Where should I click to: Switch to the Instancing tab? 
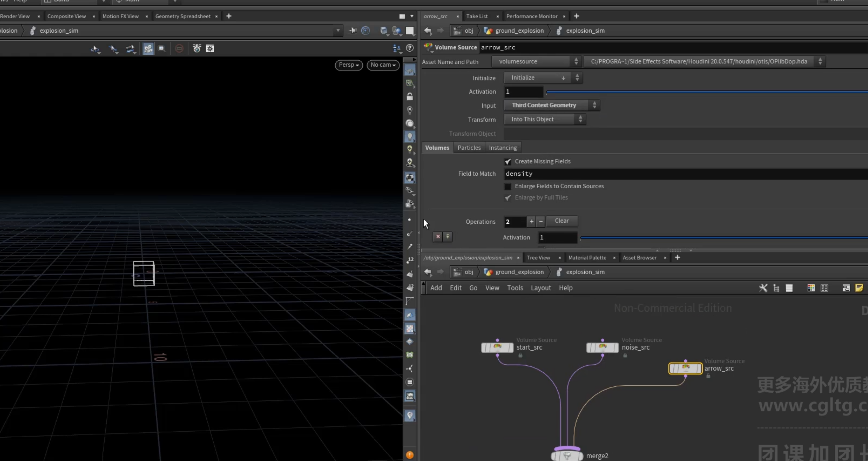(503, 148)
